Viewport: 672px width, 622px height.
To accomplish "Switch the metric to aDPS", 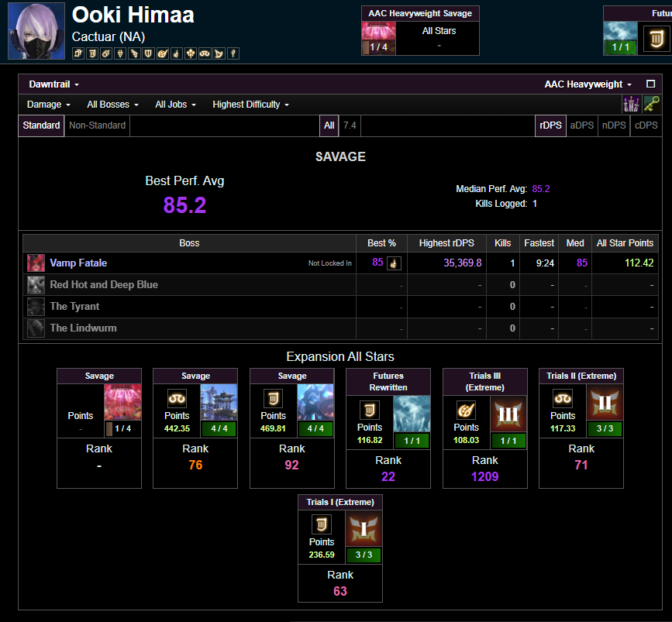I will 582,125.
